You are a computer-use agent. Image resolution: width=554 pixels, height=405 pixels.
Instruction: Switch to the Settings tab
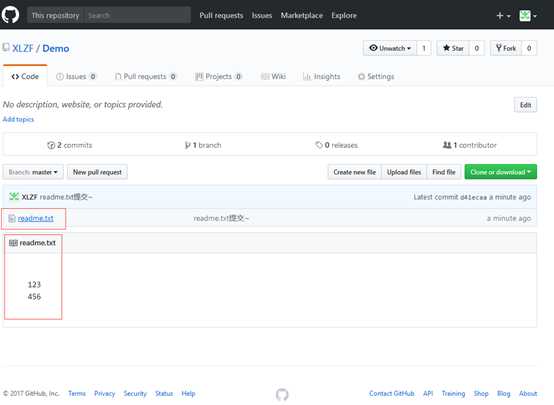376,76
